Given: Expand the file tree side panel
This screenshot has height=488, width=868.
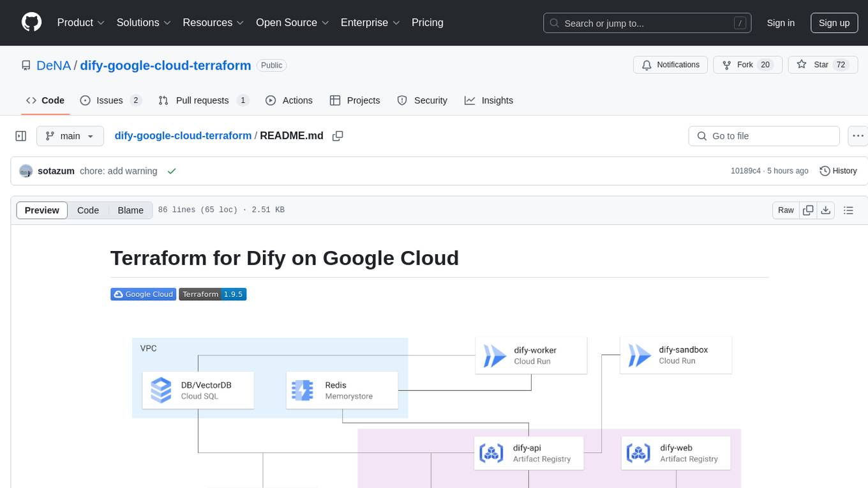Looking at the screenshot, I should [x=21, y=136].
